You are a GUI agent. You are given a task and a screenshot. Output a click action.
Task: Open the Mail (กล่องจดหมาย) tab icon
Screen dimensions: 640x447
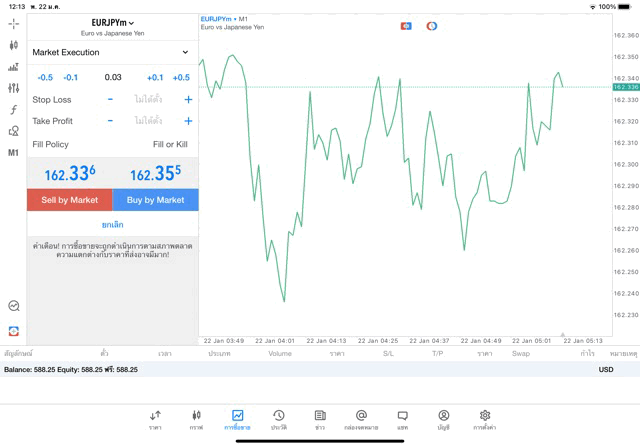point(361,419)
